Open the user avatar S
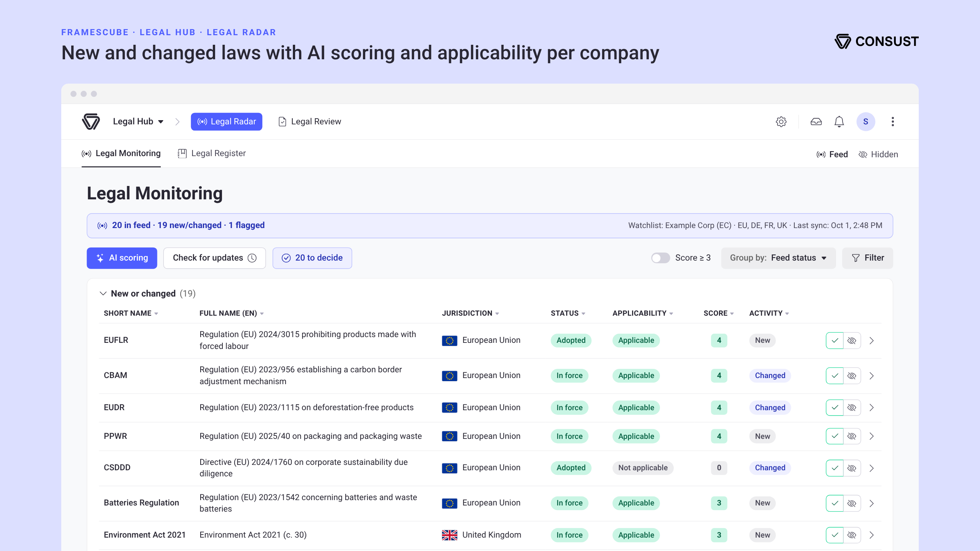This screenshot has height=551, width=980. tap(866, 122)
